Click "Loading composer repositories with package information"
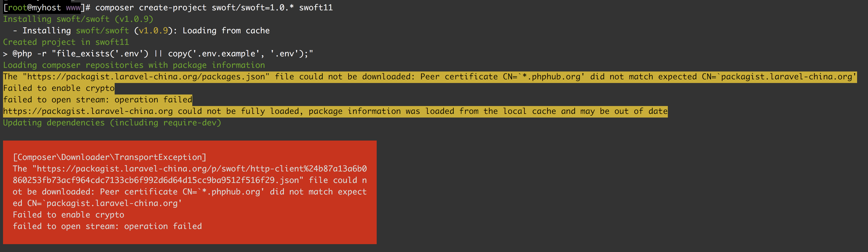The height and width of the screenshot is (252, 868). 134,65
